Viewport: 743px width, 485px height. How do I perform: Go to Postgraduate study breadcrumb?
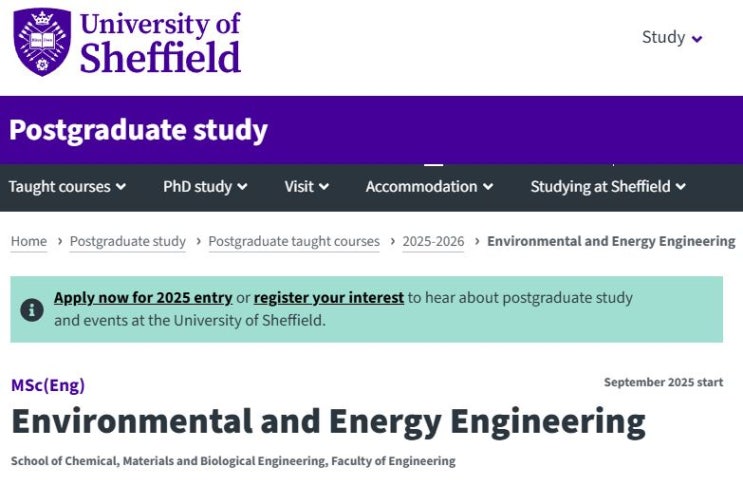pyautogui.click(x=128, y=241)
